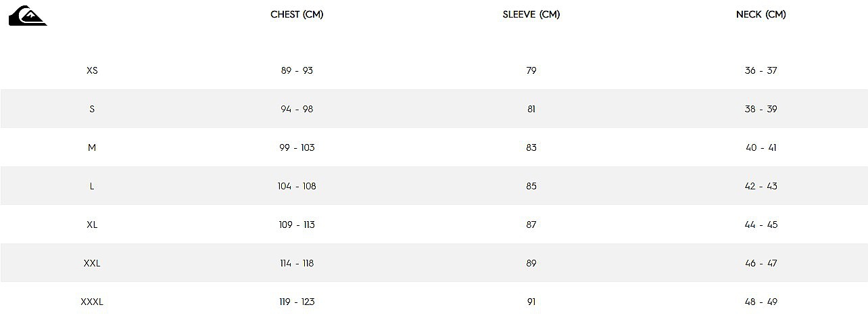
Task: Click the S size row label
Action: point(92,109)
